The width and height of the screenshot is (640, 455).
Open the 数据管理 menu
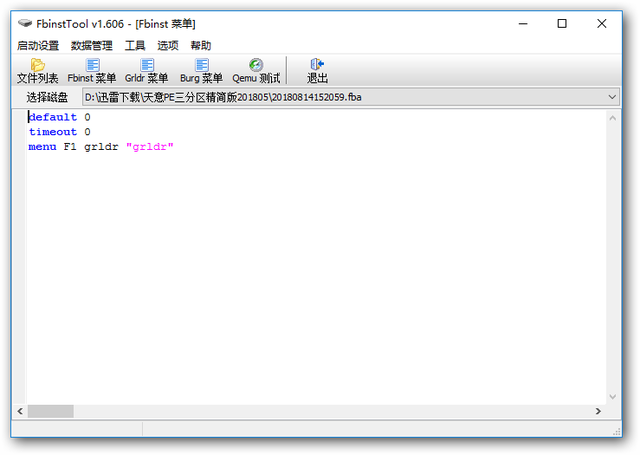(x=91, y=45)
